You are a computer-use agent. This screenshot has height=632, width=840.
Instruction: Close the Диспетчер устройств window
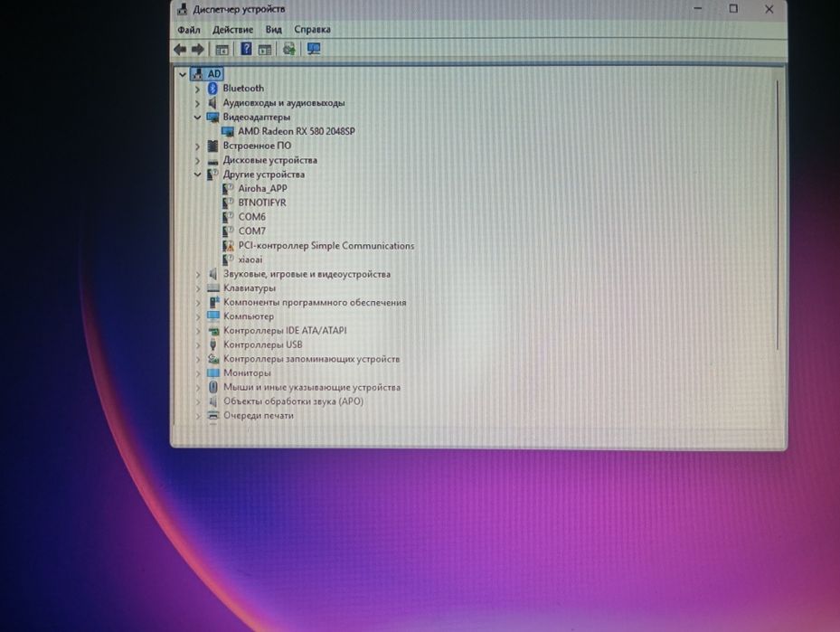[769, 9]
